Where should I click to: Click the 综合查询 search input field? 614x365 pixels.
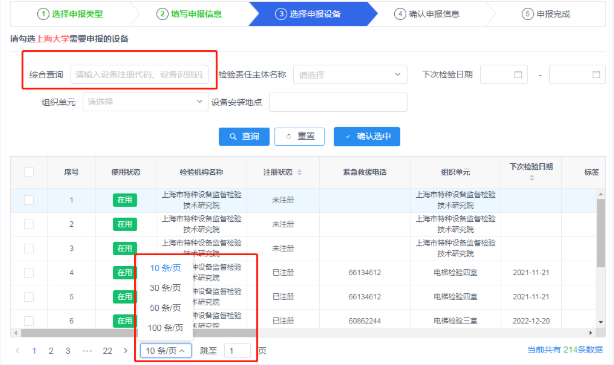(139, 74)
